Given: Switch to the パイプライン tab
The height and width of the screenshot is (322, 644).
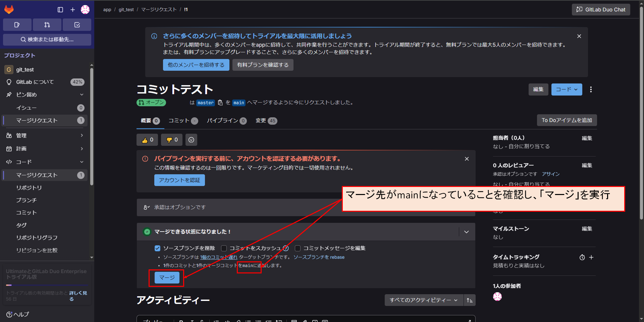Looking at the screenshot, I should (x=227, y=121).
